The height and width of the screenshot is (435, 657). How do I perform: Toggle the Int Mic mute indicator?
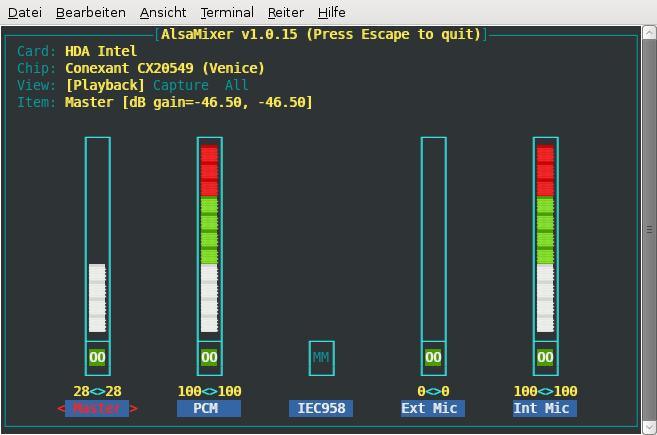coord(545,357)
